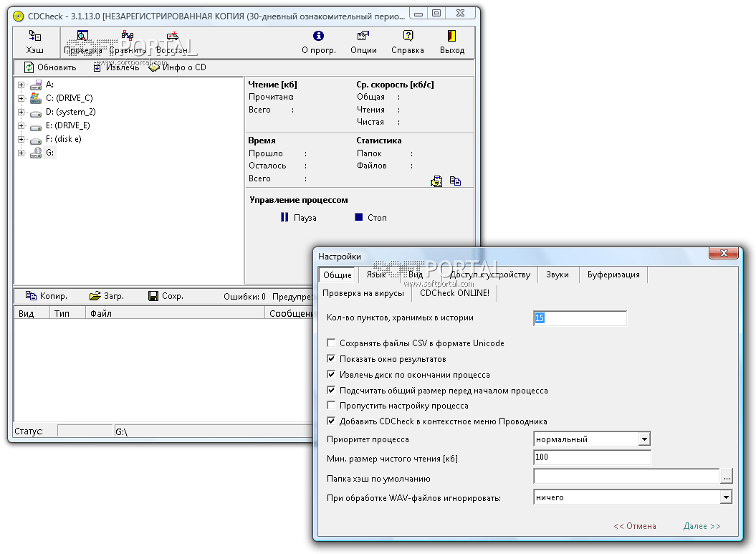Click the << Отмена button
The image size is (756, 554).
[x=634, y=526]
